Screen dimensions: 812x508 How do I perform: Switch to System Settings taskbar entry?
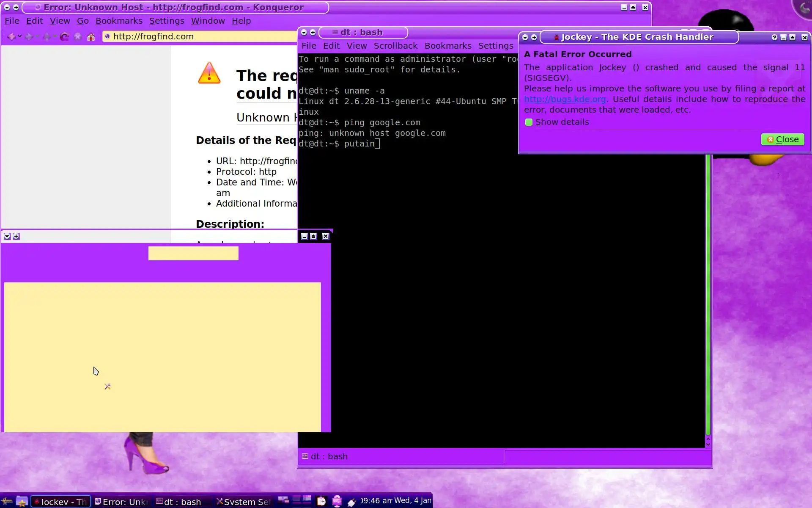point(243,502)
